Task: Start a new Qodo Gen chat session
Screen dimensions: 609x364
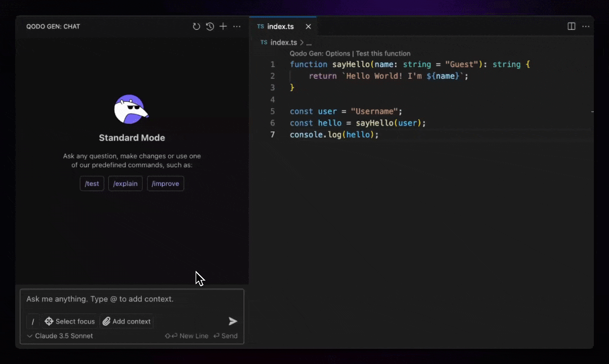Action: [x=223, y=26]
